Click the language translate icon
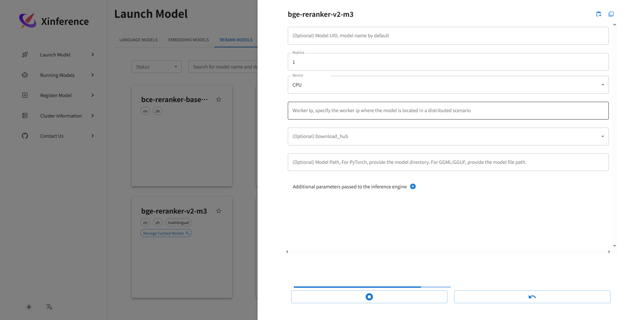This screenshot has height=320, width=644. [x=49, y=307]
